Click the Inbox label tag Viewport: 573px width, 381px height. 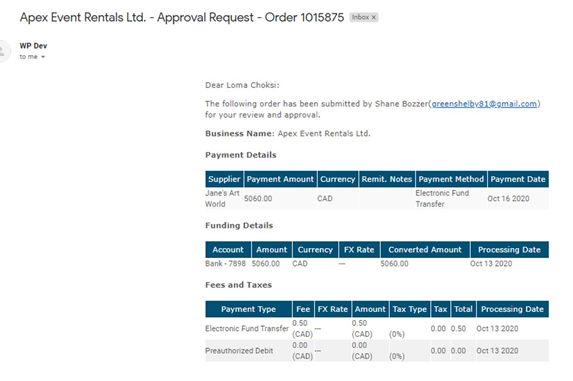[x=364, y=17]
